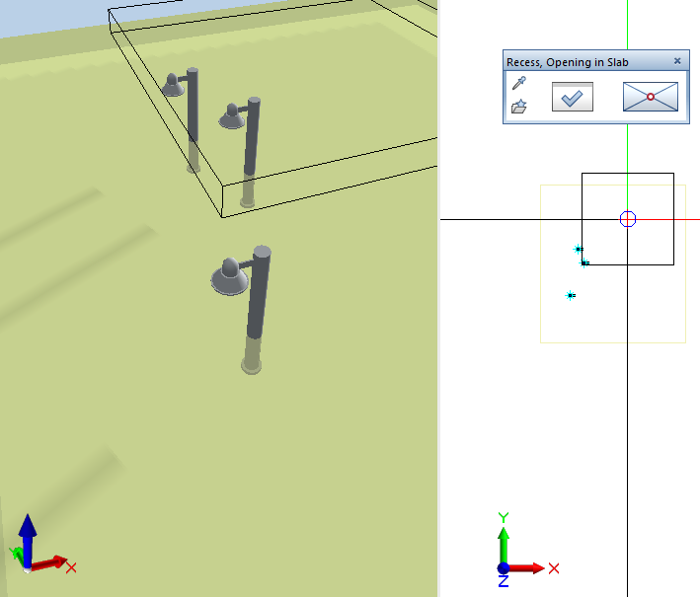
Task: Select the nearest street lamp in 3D view
Action: pos(255,306)
